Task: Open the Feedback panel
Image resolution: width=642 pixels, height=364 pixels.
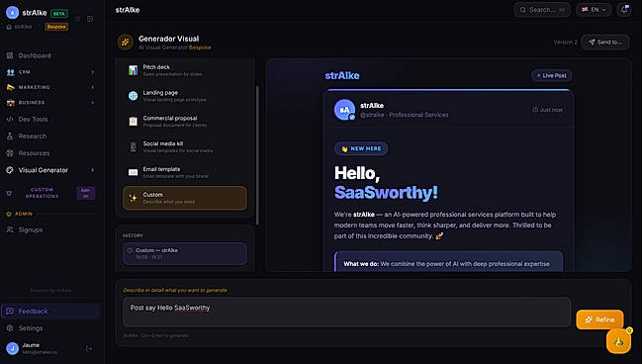Action: pos(50,312)
